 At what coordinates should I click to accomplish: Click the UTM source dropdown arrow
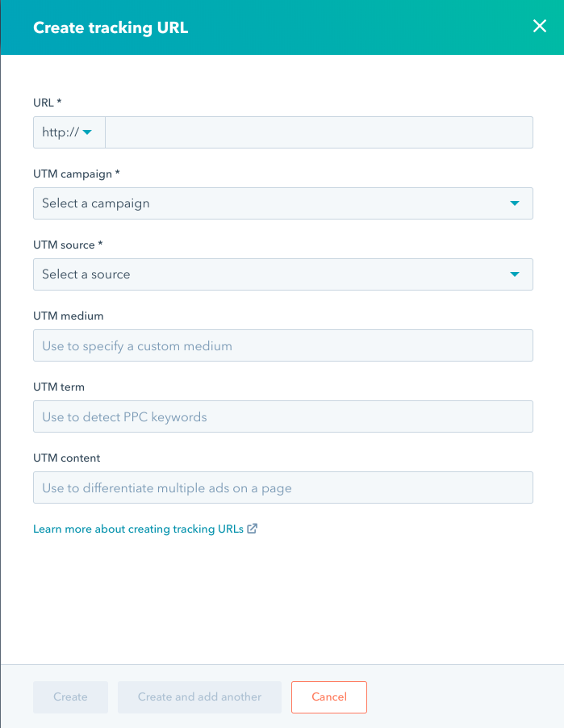pyautogui.click(x=514, y=274)
